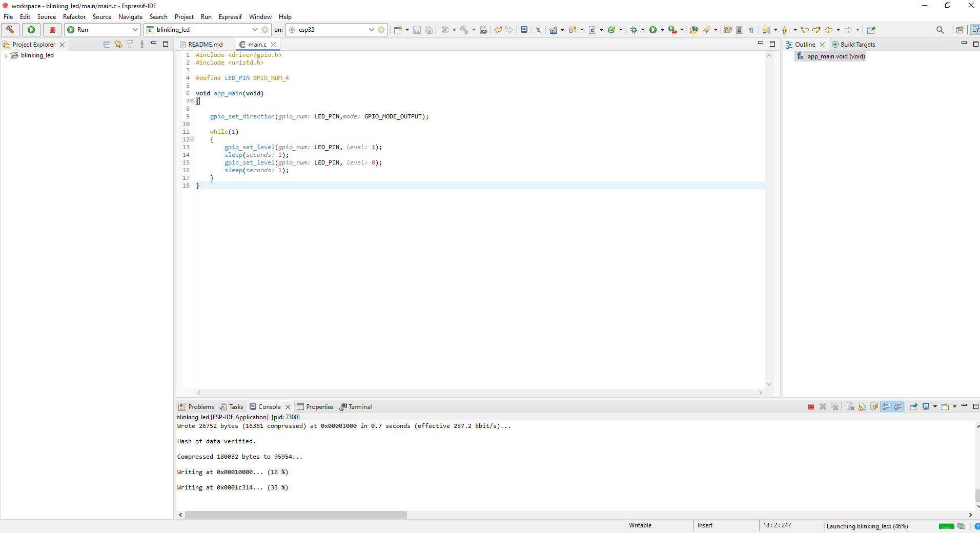
Task: Toggle Show Console When Standard Out Changes
Action: tap(886, 406)
